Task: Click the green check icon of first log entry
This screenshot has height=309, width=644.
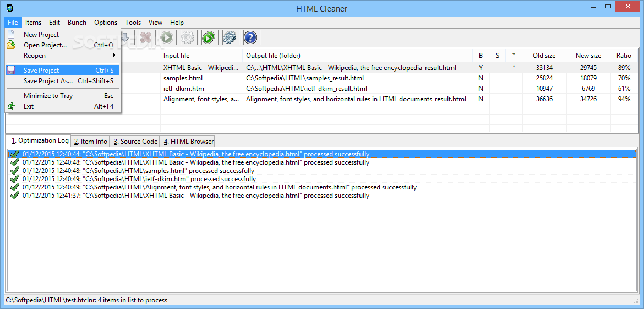Action: pyautogui.click(x=14, y=154)
